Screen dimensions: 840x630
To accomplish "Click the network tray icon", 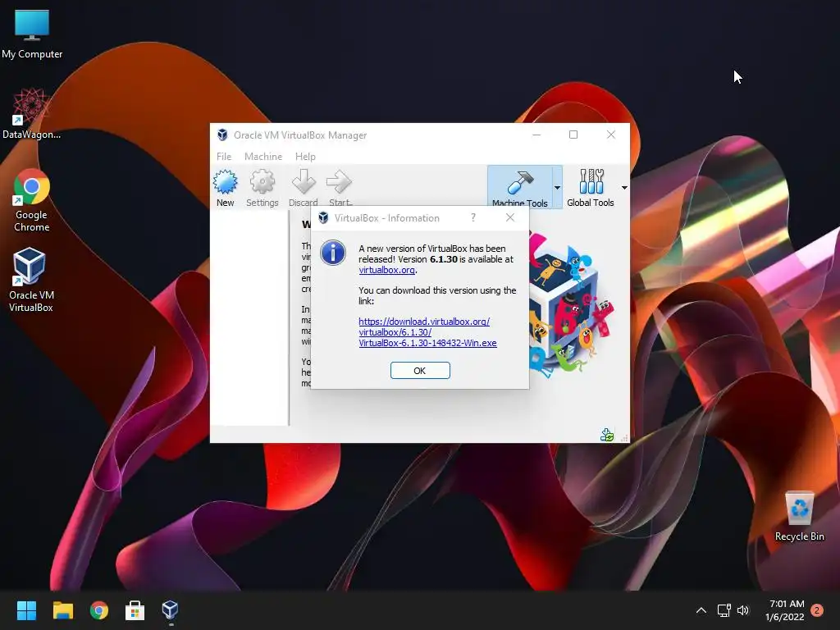I will [724, 610].
